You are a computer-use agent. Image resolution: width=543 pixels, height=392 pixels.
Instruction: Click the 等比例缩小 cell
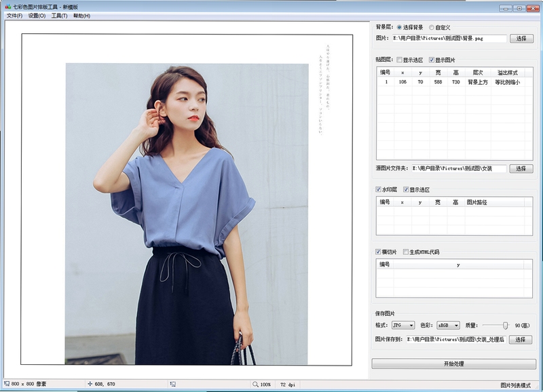[507, 82]
